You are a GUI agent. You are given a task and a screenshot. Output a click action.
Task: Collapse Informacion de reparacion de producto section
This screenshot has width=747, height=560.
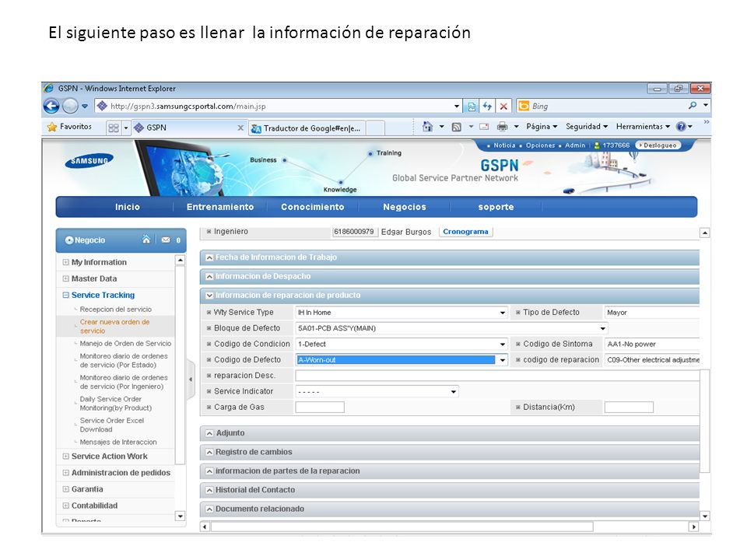(209, 296)
